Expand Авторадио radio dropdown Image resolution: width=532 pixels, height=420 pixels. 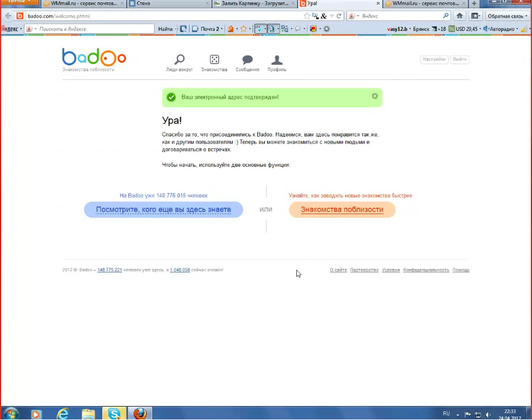[x=518, y=29]
